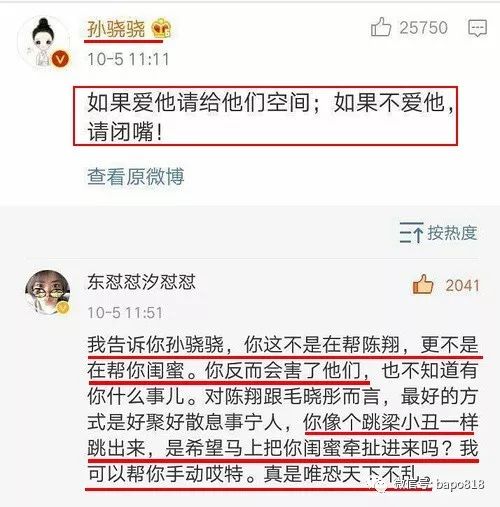Image resolution: width=500 pixels, height=507 pixels.
Task: Click the yellow verification badge on 东怼怼汐怼怼's avatar
Action: tap(63, 308)
